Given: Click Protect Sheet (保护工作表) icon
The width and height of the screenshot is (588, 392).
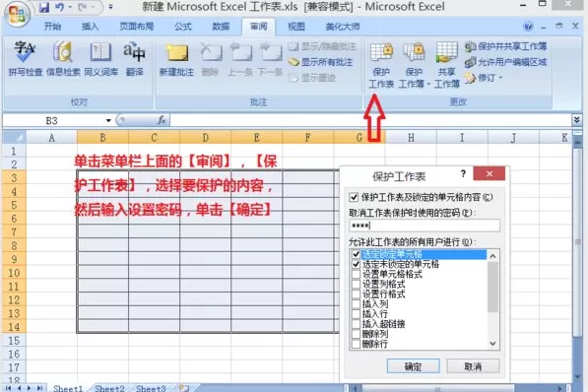Looking at the screenshot, I should click(381, 65).
